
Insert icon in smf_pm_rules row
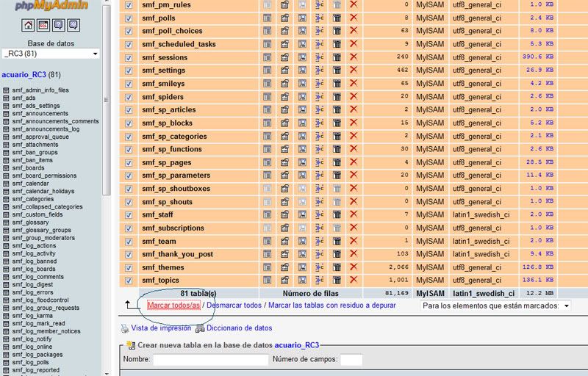(319, 5)
